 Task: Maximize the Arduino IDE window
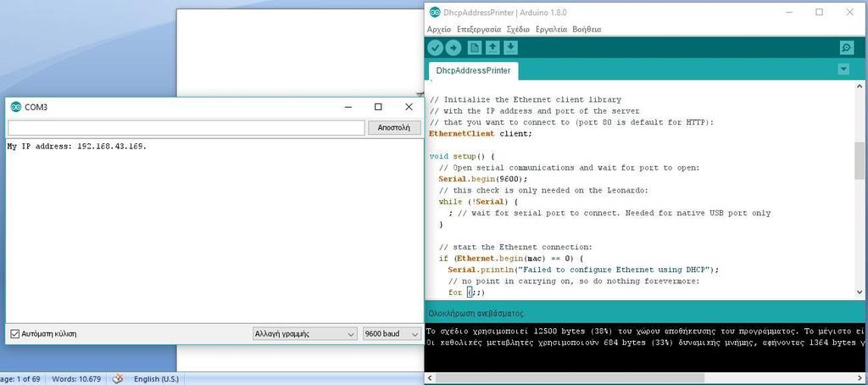point(820,12)
